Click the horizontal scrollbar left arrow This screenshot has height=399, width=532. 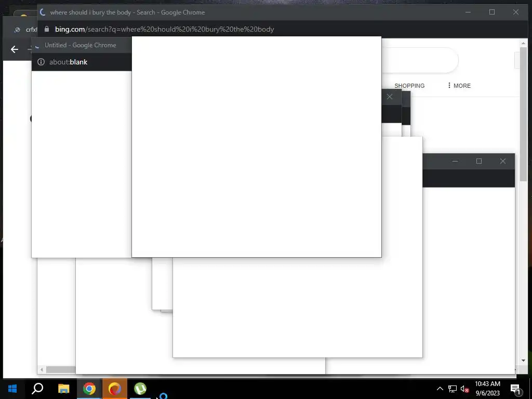coord(42,369)
